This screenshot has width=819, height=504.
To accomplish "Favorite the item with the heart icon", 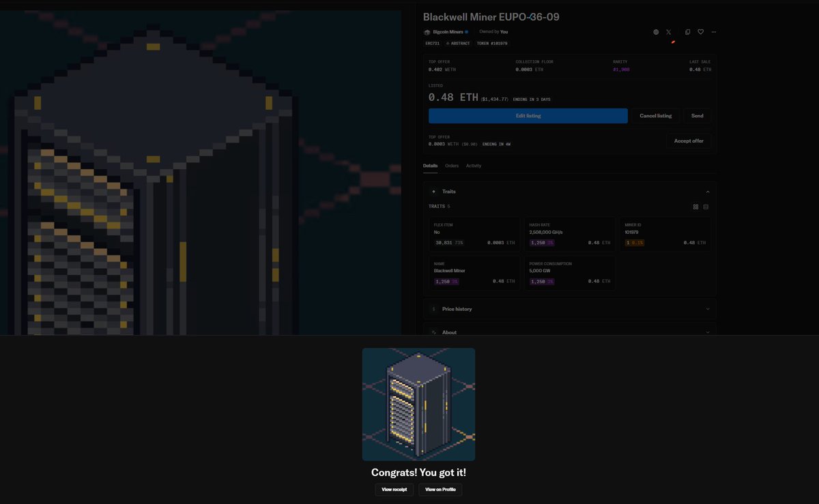I will pos(700,31).
